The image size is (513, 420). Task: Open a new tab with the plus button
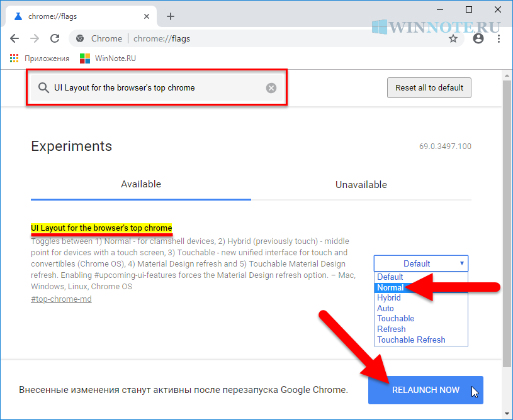[x=171, y=16]
